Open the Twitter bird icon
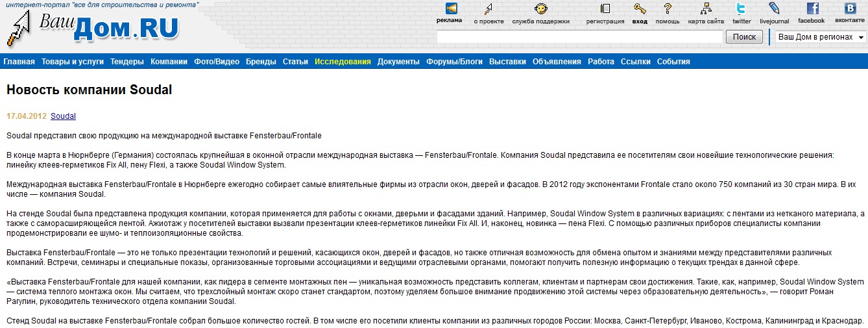 [x=741, y=8]
